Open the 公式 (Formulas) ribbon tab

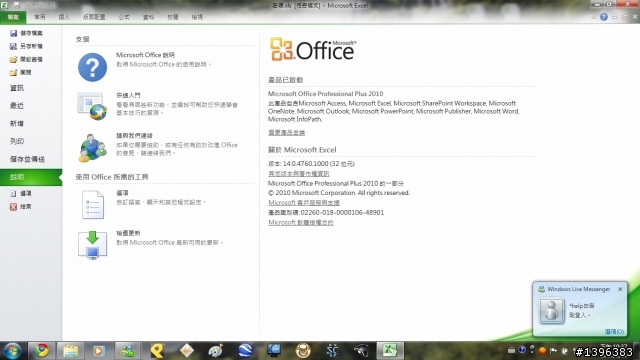click(124, 17)
